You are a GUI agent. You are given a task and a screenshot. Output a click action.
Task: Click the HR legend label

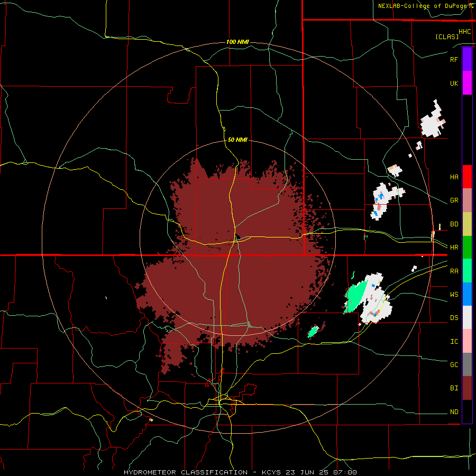[x=454, y=248]
